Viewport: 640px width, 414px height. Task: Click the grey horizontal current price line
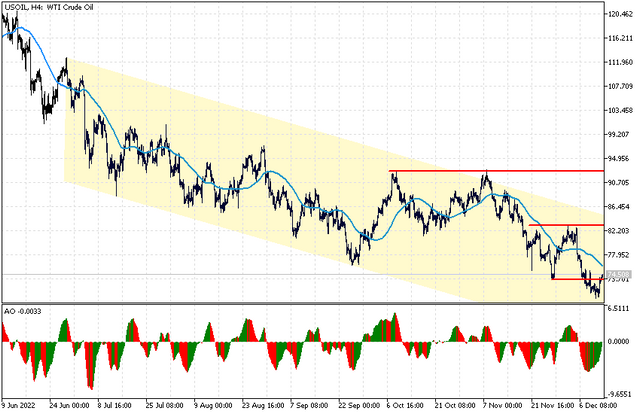coord(302,274)
